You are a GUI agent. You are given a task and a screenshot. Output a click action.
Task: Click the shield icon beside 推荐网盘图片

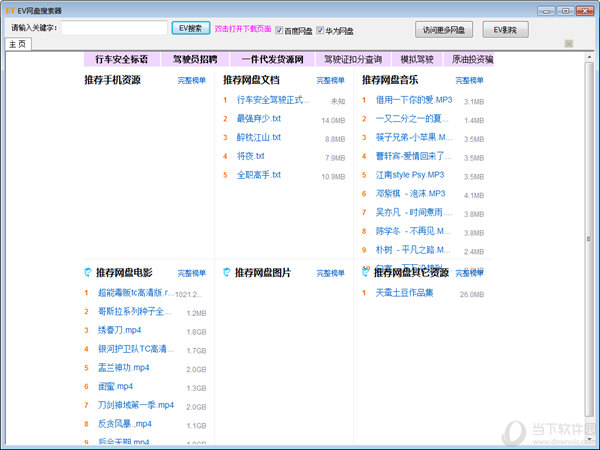pos(226,272)
